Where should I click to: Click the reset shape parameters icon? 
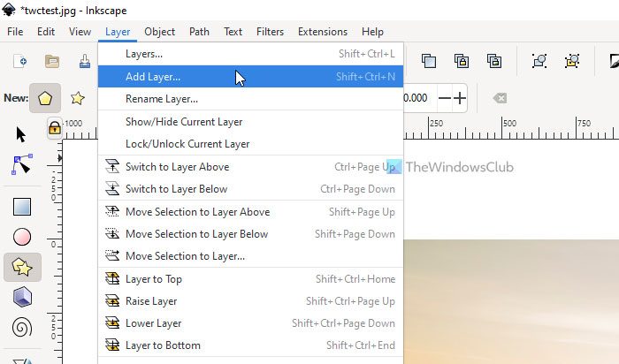(x=500, y=98)
